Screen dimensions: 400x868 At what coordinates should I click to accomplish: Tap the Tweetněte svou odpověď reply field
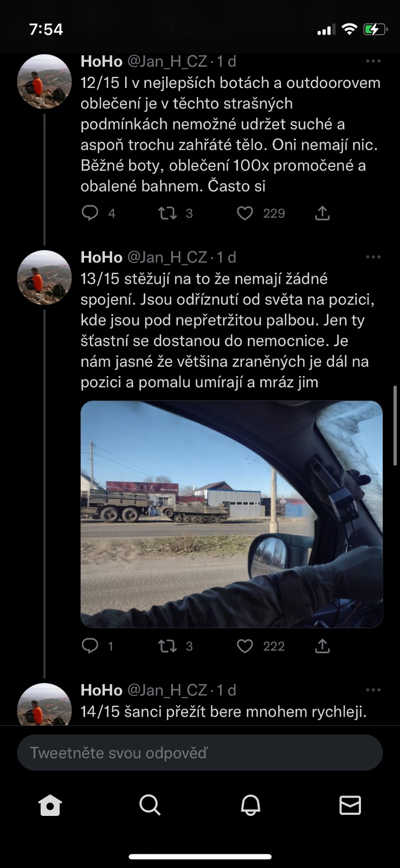click(200, 752)
